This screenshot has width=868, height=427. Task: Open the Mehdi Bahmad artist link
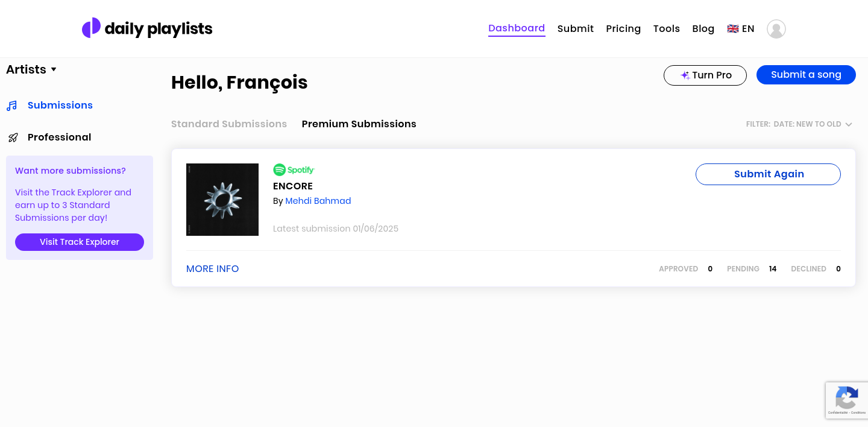coord(318,201)
